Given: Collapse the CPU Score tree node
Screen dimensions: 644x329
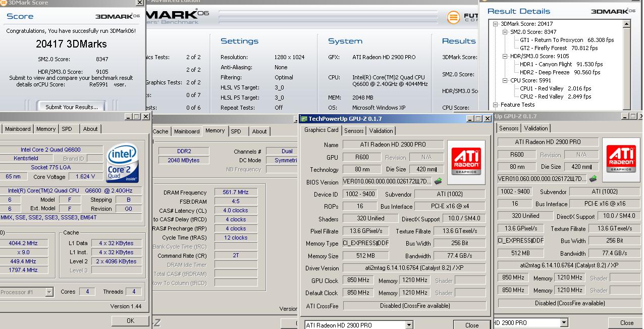Looking at the screenshot, I should 505,80.
